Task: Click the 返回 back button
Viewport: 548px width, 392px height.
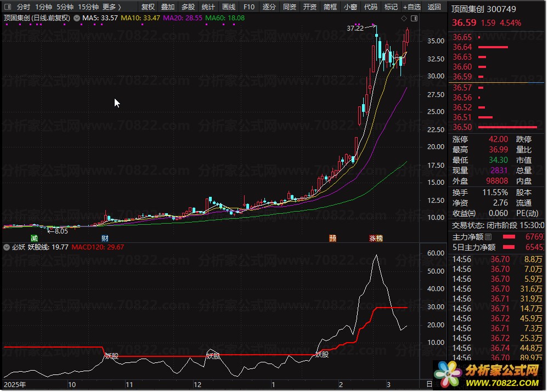Action: coord(434,7)
